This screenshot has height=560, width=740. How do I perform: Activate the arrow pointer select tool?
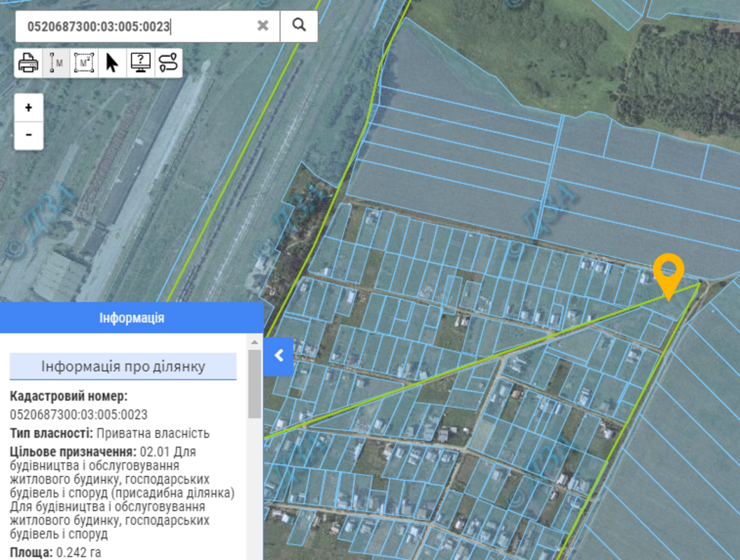pyautogui.click(x=112, y=64)
